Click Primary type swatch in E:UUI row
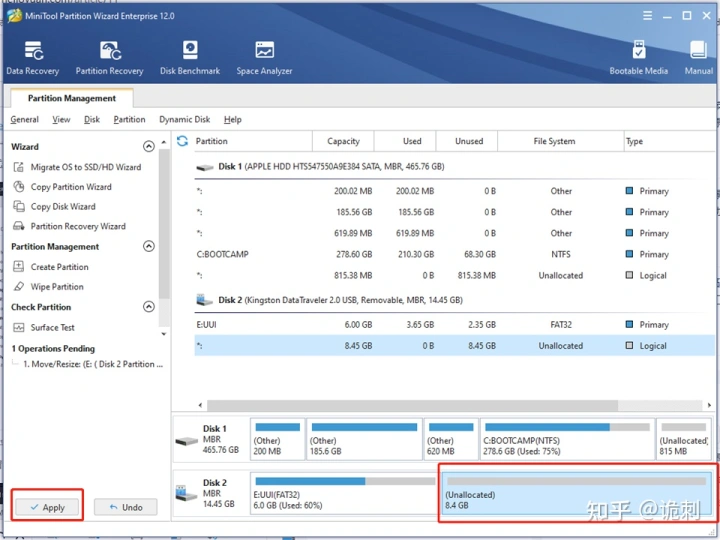The image size is (720, 540). click(x=630, y=324)
